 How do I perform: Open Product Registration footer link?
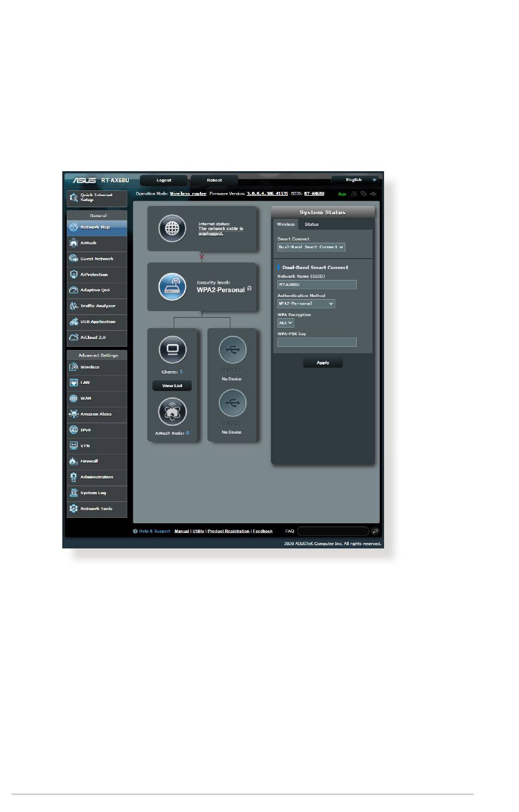[x=228, y=531]
